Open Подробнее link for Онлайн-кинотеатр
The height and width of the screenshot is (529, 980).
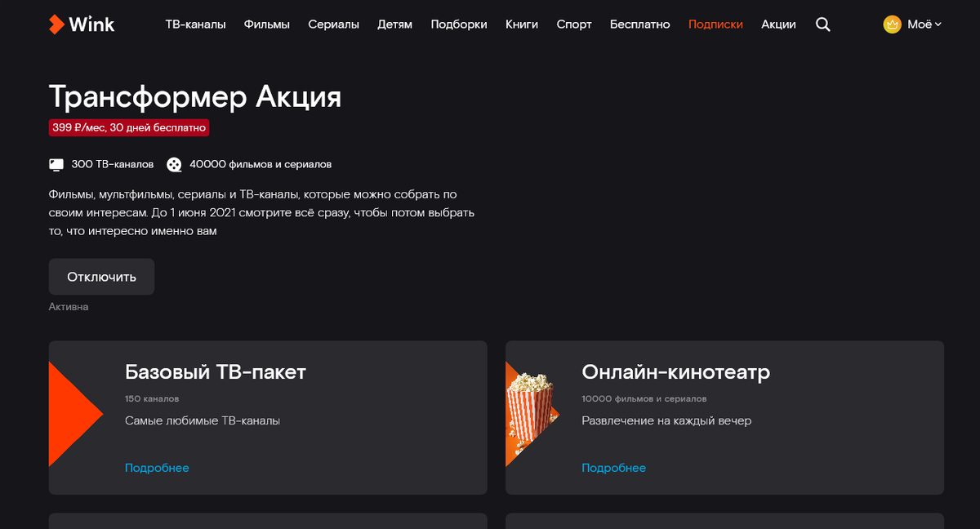(x=614, y=468)
